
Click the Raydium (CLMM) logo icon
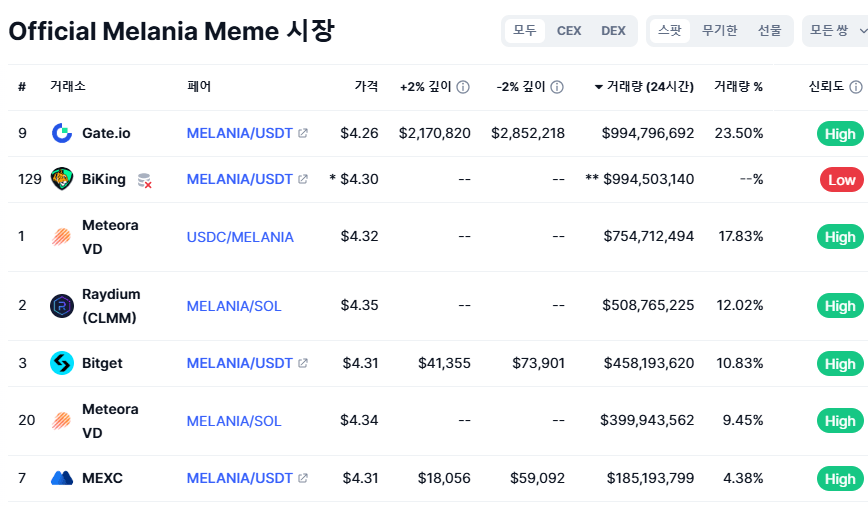pyautogui.click(x=62, y=306)
